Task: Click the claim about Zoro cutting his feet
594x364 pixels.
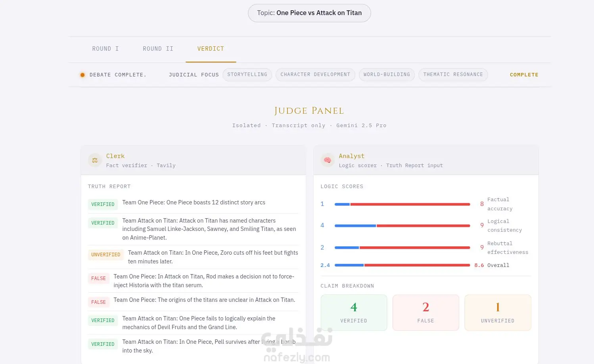Action: click(x=213, y=257)
